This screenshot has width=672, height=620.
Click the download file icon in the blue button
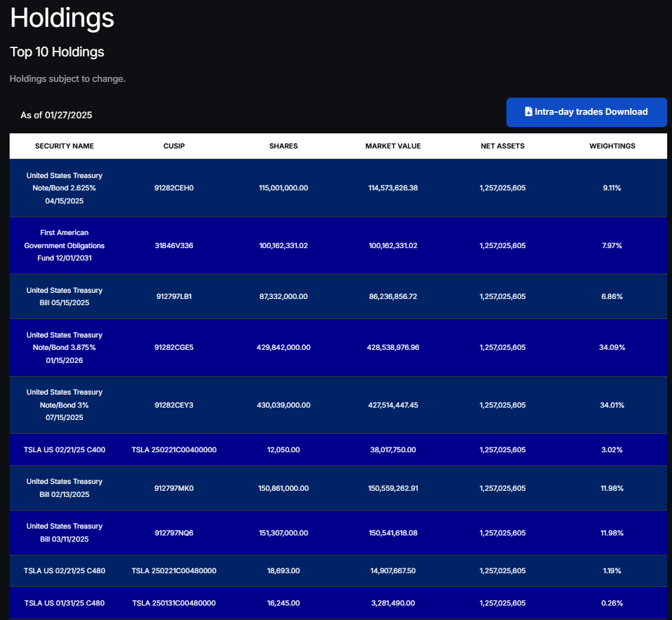click(528, 111)
